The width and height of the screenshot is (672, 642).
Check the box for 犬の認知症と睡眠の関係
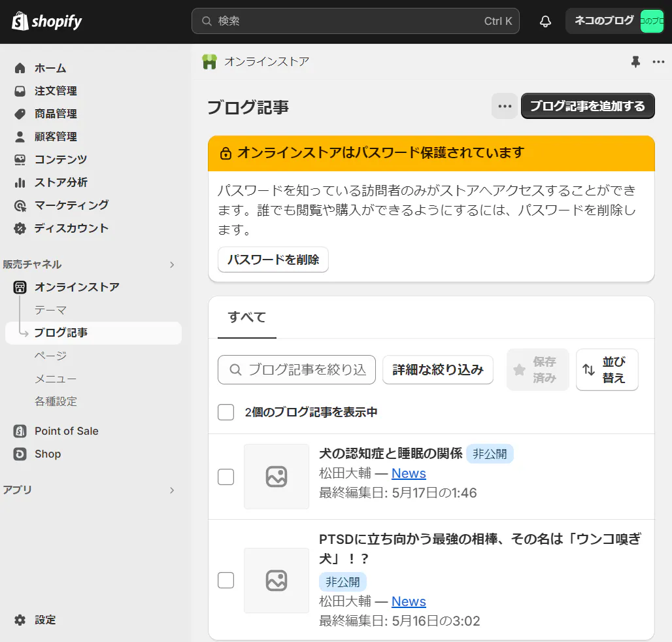(x=226, y=477)
